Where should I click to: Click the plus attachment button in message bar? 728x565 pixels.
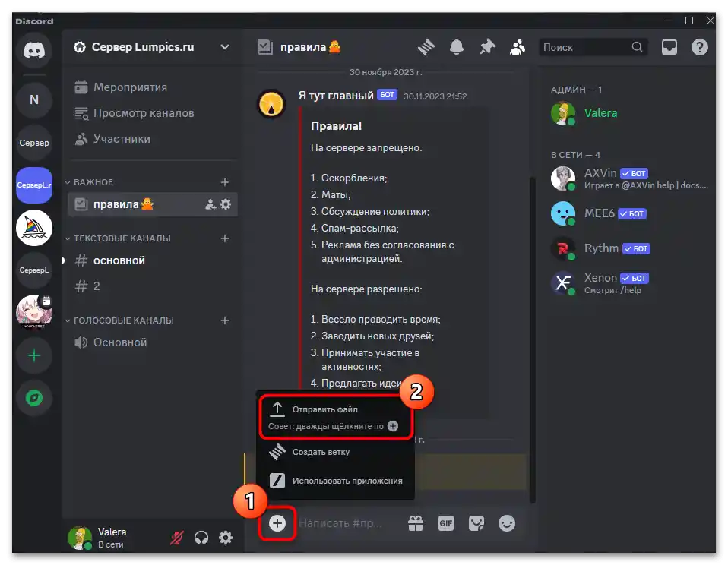click(x=277, y=523)
